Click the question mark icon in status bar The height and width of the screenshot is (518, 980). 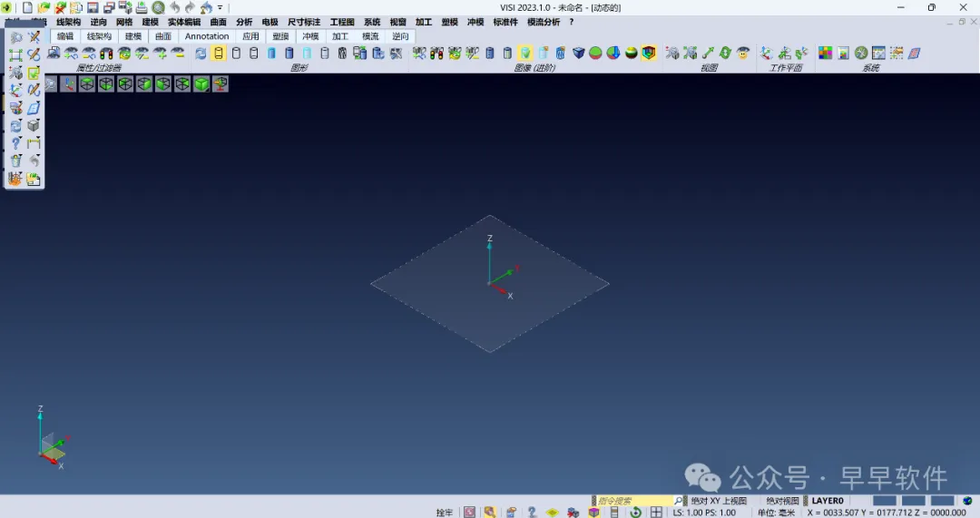tap(531, 513)
